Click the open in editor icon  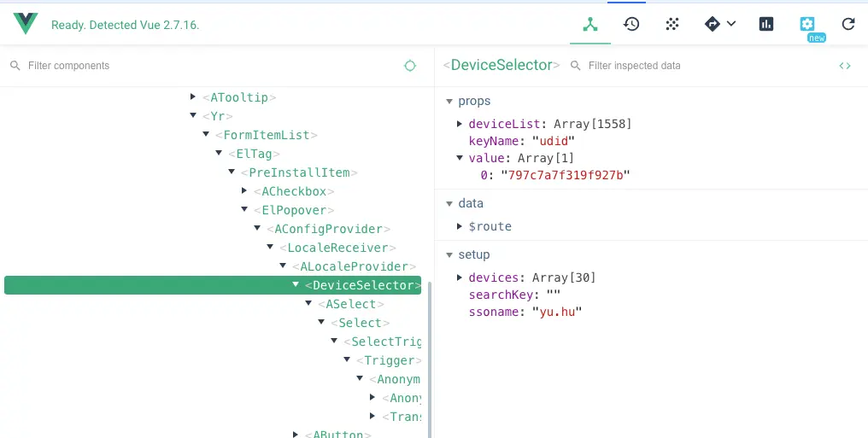(x=845, y=66)
